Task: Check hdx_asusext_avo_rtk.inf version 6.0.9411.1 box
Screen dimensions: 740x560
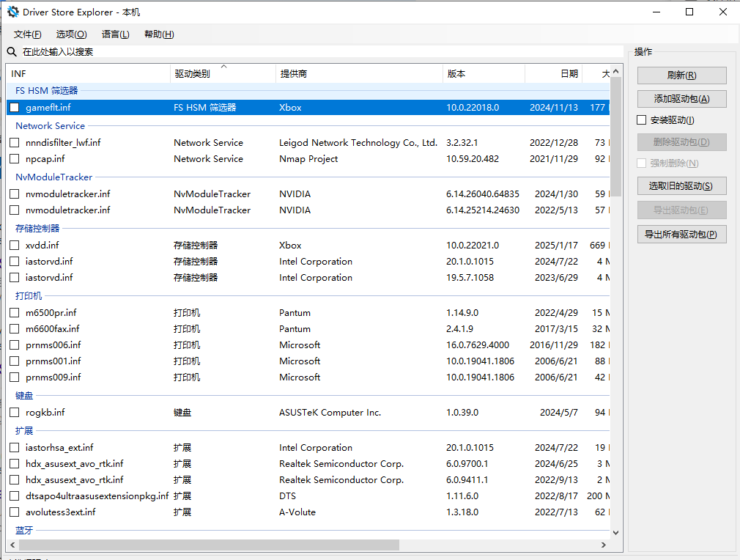Action: [x=15, y=479]
